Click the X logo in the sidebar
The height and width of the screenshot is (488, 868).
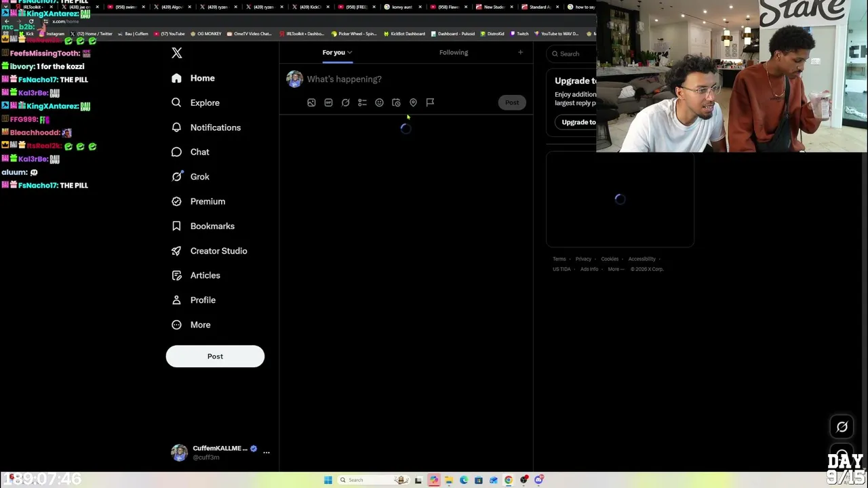tap(177, 53)
